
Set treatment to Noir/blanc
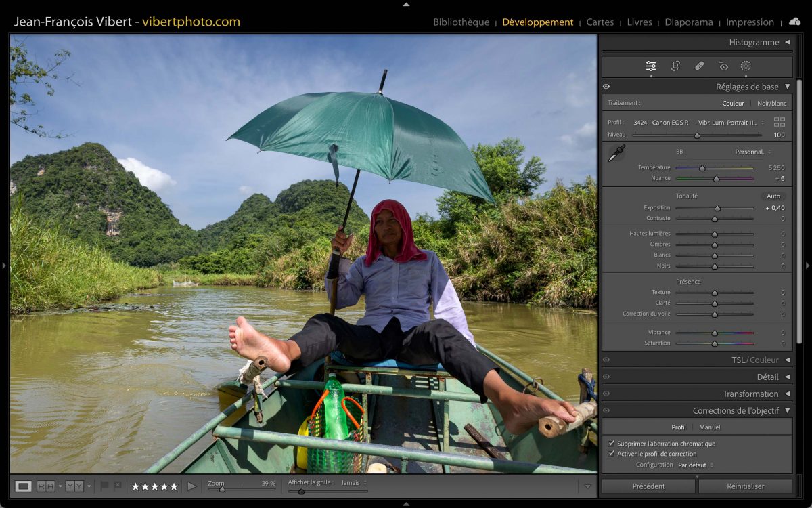(771, 104)
